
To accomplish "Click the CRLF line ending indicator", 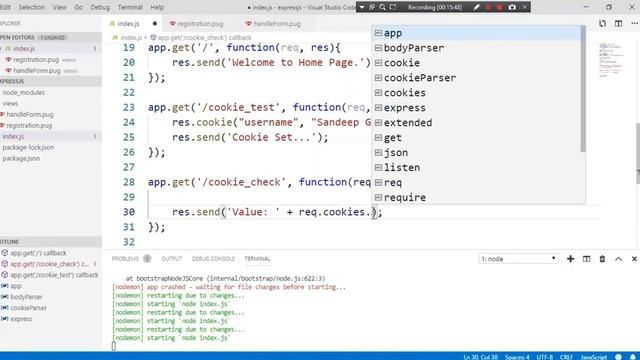I will click(x=566, y=357).
